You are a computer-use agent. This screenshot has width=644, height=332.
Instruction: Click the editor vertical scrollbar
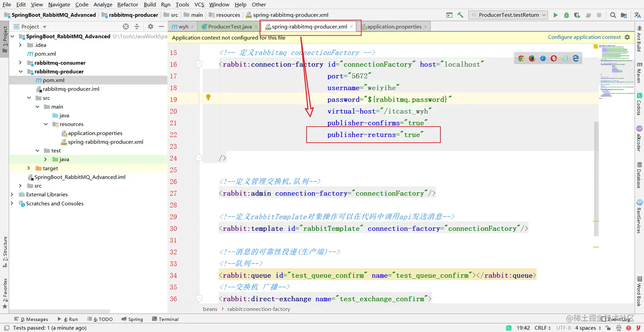pos(596,179)
